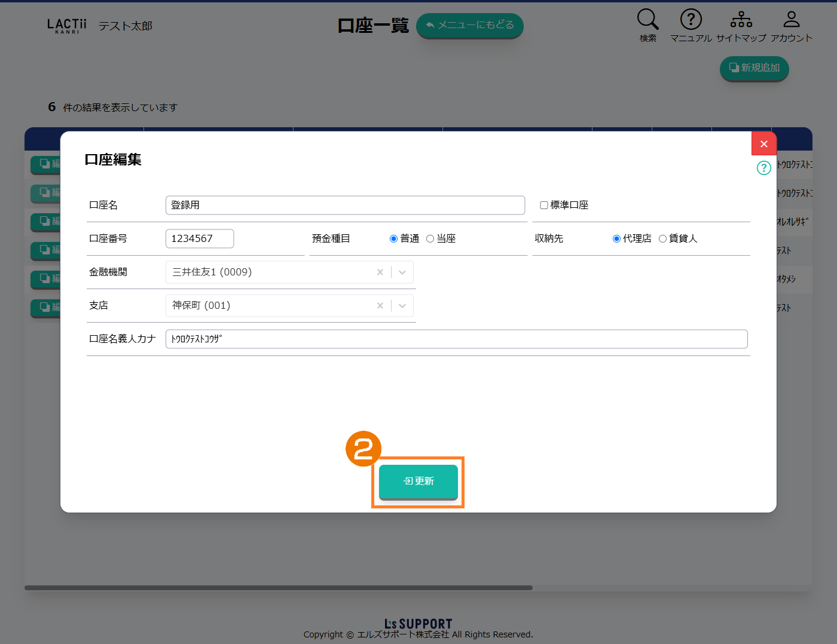
Task: Clear the financial institution selection
Action: coord(380,272)
